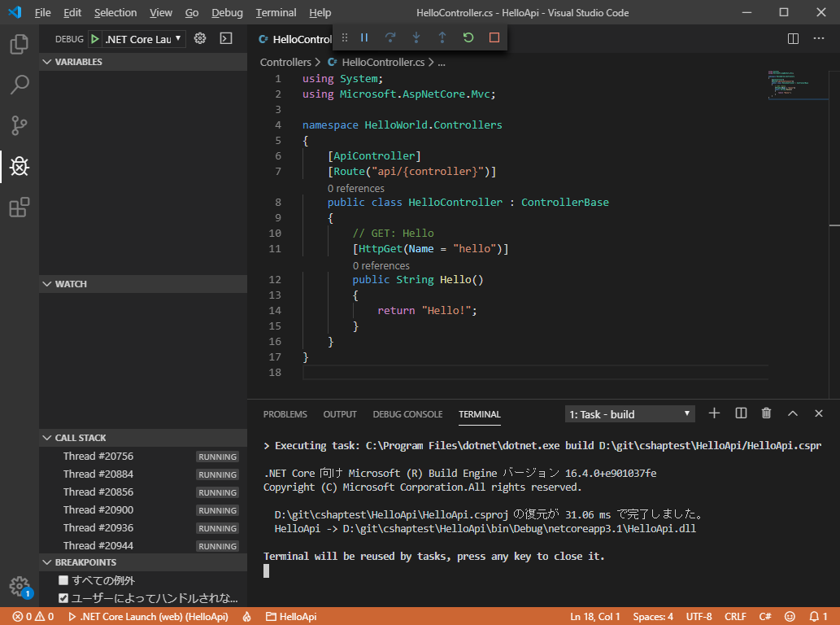
Task: Stop debugging with the red square
Action: coord(494,37)
